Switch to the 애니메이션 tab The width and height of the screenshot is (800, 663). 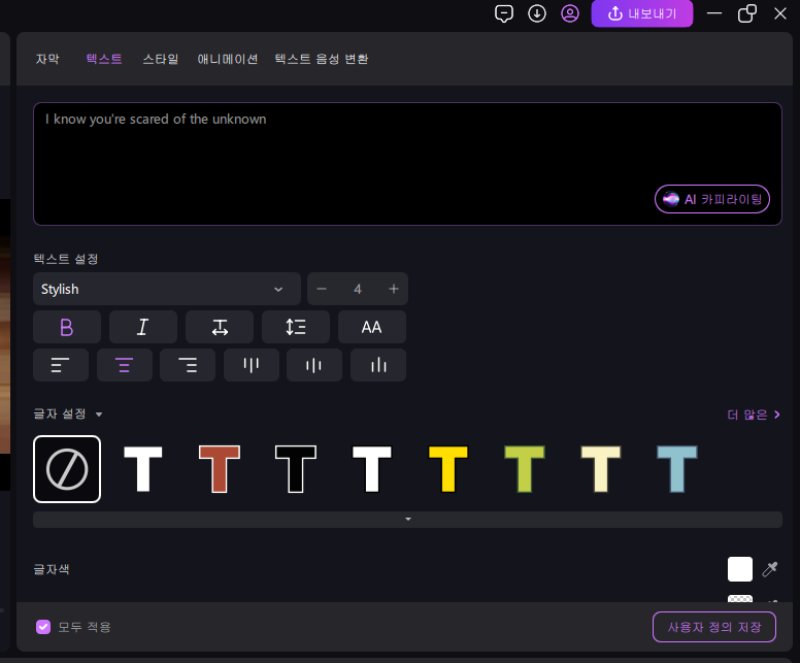tap(227, 59)
